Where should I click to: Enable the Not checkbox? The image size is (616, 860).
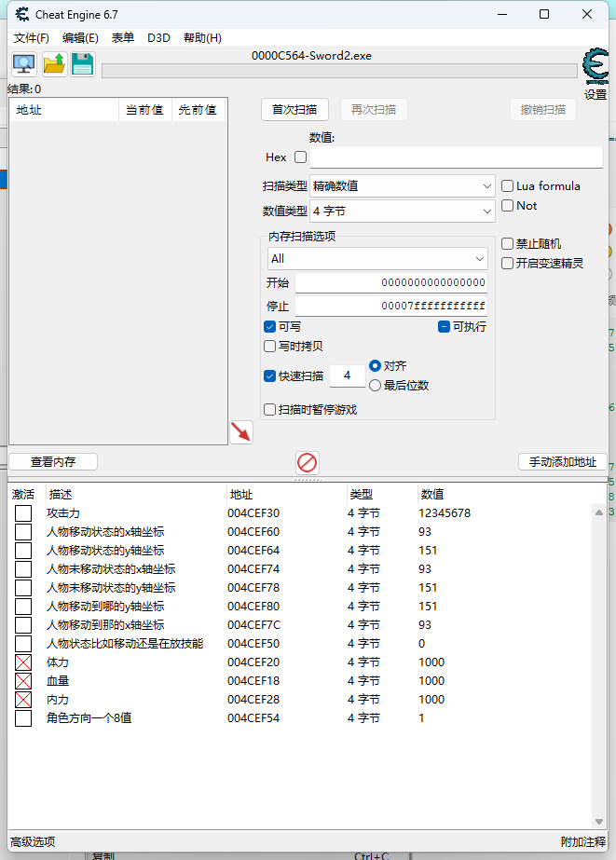point(507,206)
